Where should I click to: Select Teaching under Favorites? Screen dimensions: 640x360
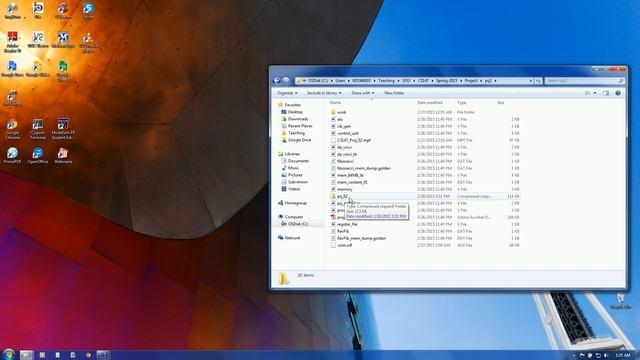[x=296, y=133]
